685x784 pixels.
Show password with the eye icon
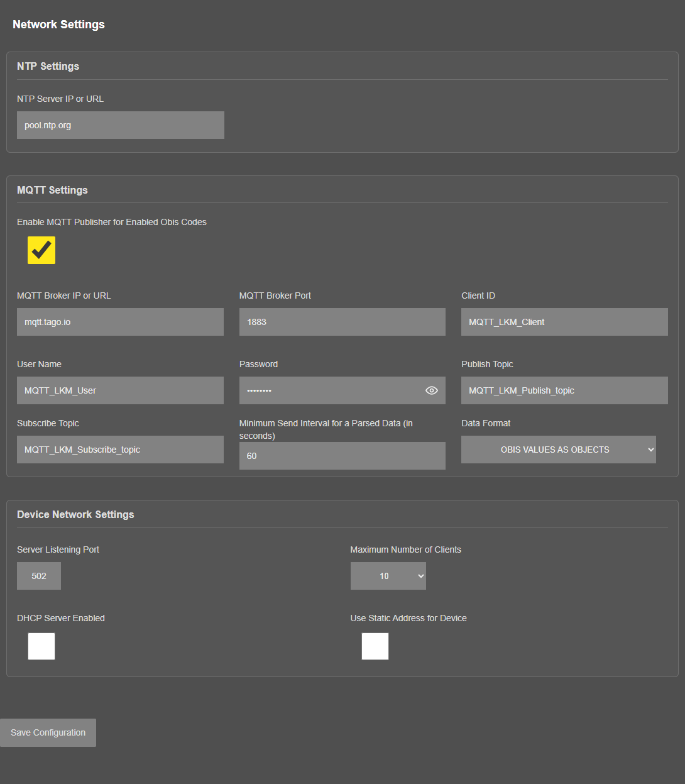(x=431, y=390)
